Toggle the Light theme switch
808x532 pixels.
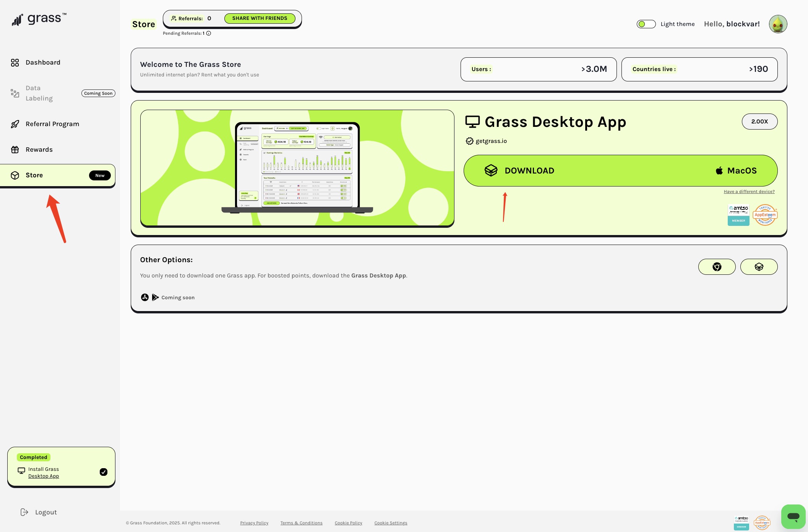(x=646, y=24)
